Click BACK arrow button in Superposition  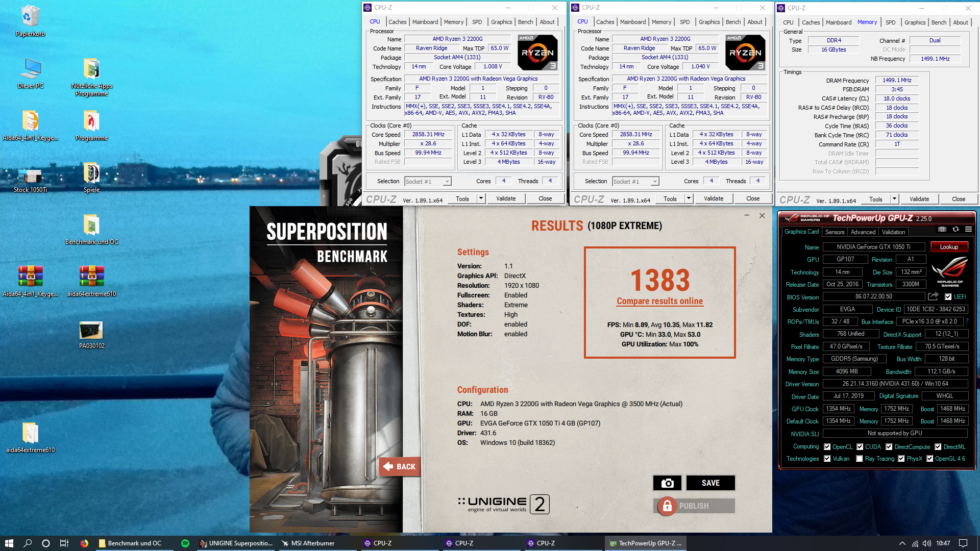click(400, 466)
